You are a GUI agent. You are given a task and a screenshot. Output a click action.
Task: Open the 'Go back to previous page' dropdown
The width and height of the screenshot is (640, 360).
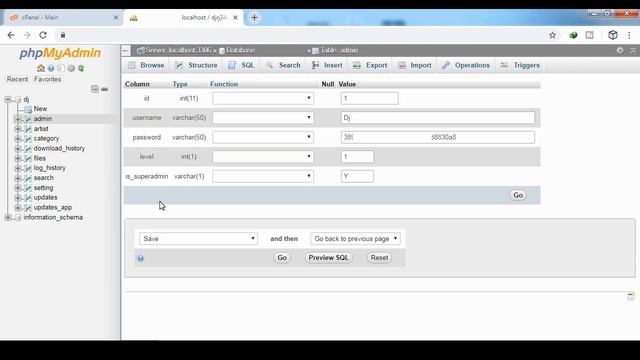[x=355, y=239]
